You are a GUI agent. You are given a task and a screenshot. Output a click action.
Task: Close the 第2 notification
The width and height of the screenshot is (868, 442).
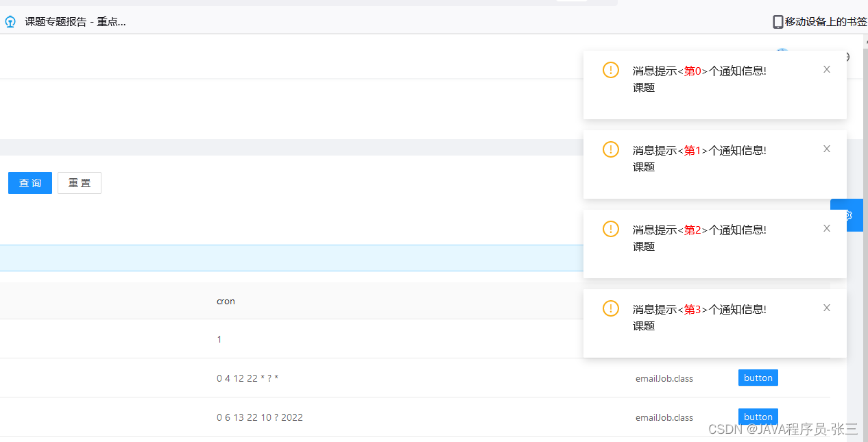[827, 228]
